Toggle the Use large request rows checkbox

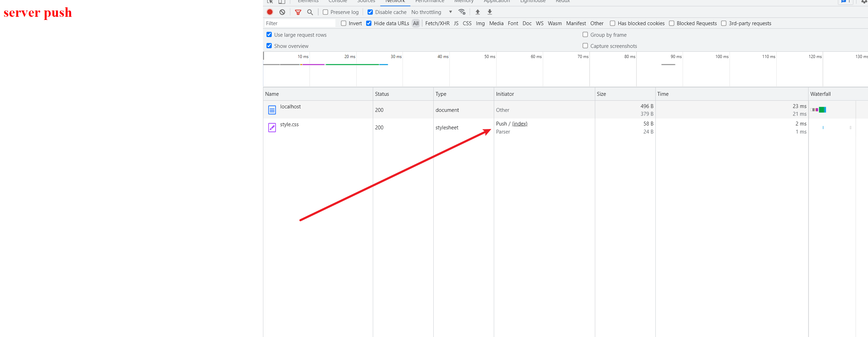[269, 35]
